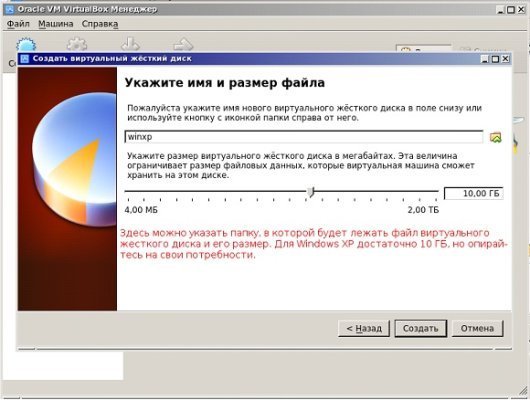Viewport: 530px width, 400px height.
Task: Click the disk size slider handle
Action: coord(311,192)
